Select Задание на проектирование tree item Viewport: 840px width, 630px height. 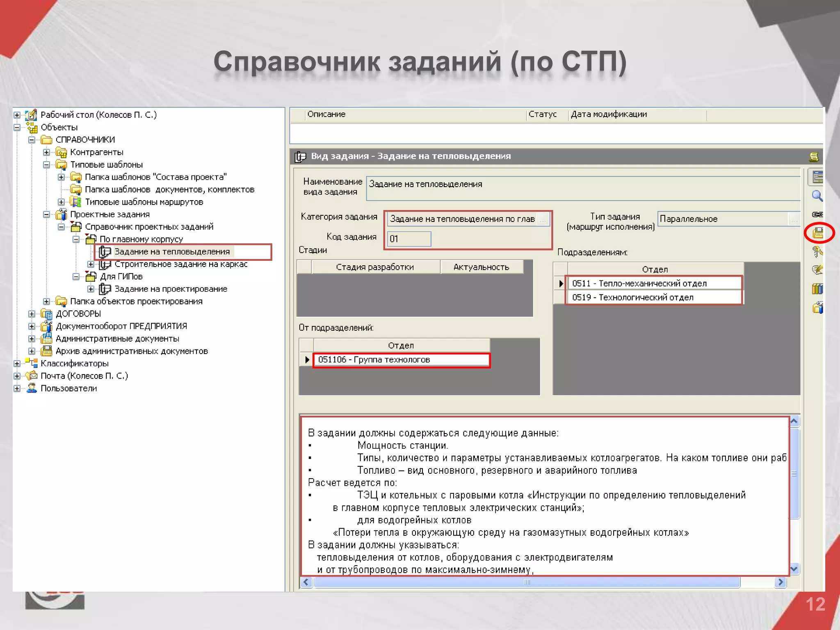coord(171,289)
